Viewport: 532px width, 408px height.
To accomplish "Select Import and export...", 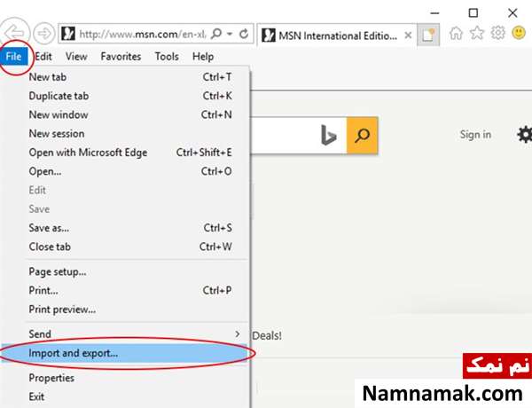I will 124,353.
